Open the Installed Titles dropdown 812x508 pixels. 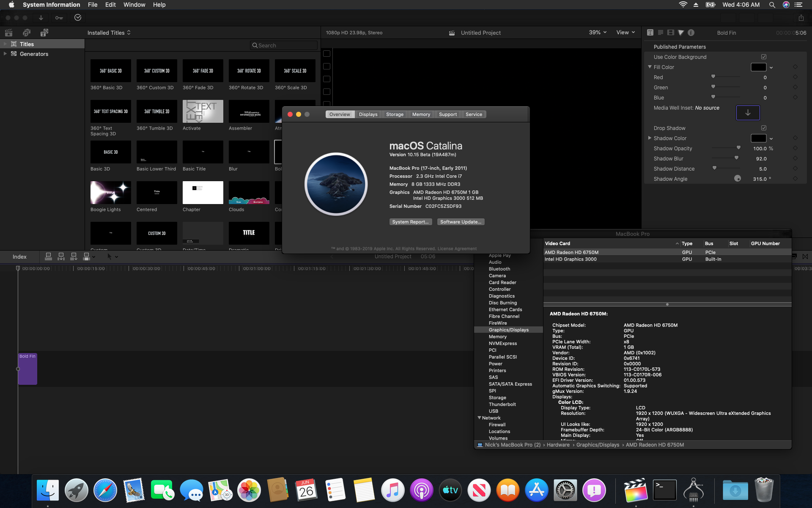coord(109,33)
